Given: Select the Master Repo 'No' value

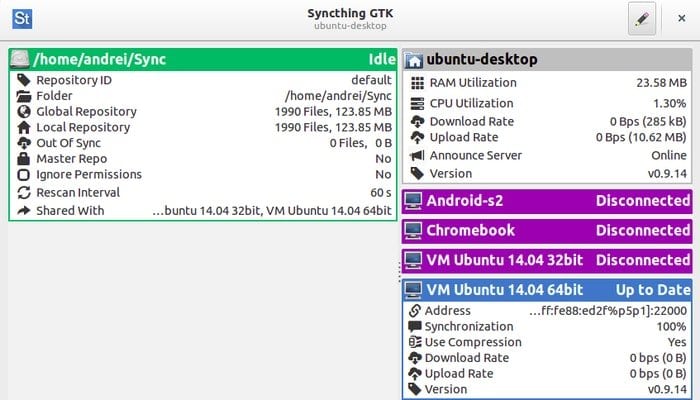Looking at the screenshot, I should [x=383, y=158].
